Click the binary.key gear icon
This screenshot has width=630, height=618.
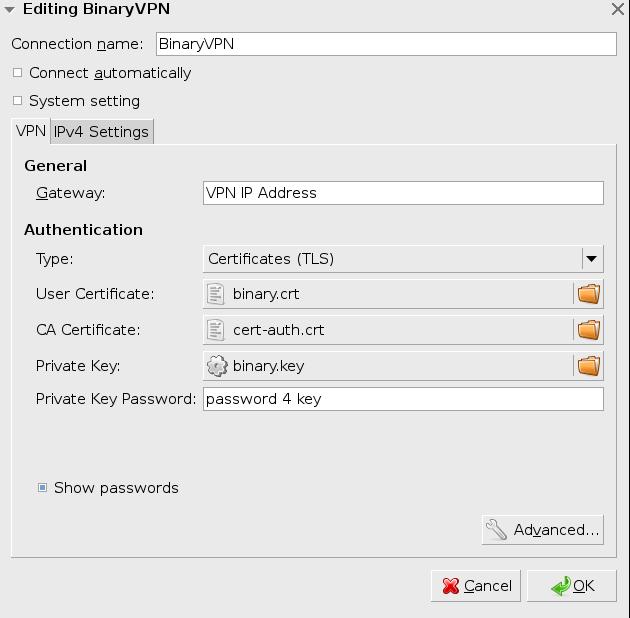pos(216,366)
